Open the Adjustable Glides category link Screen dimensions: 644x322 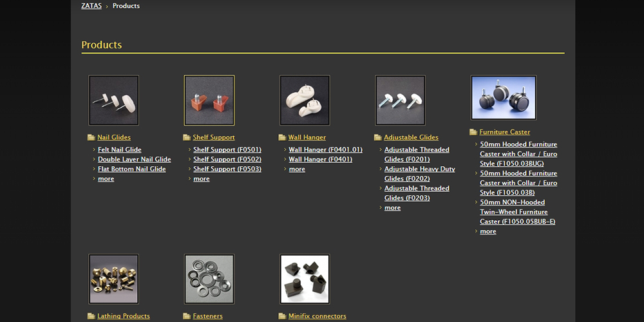(411, 137)
